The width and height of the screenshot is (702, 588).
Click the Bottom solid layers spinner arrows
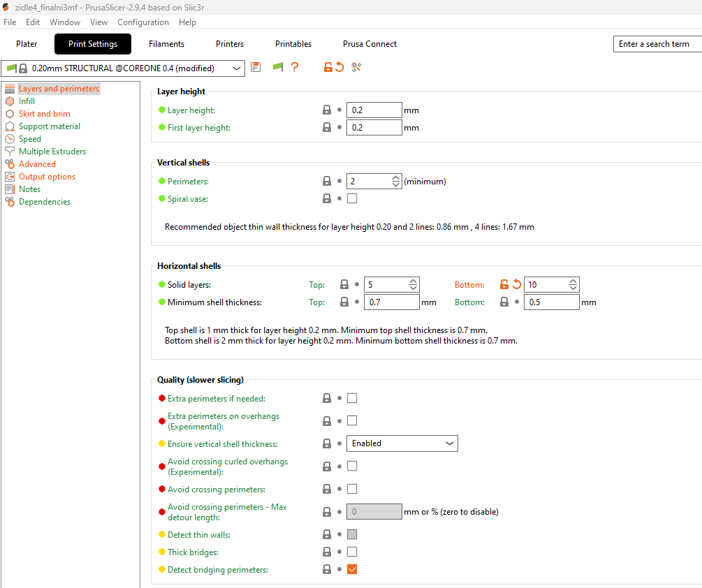(x=573, y=285)
